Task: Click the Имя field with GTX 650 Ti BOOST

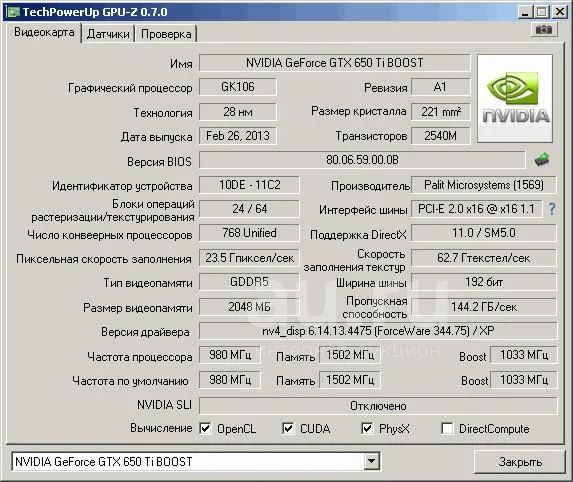Action: coord(334,63)
